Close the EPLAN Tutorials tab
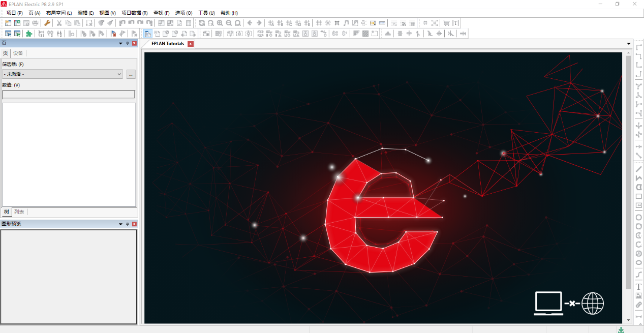644x333 pixels. click(x=191, y=44)
